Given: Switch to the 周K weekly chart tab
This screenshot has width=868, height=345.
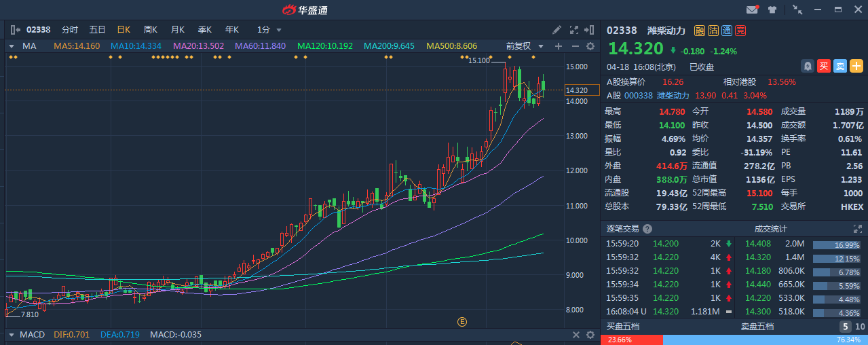Looking at the screenshot, I should (150, 30).
